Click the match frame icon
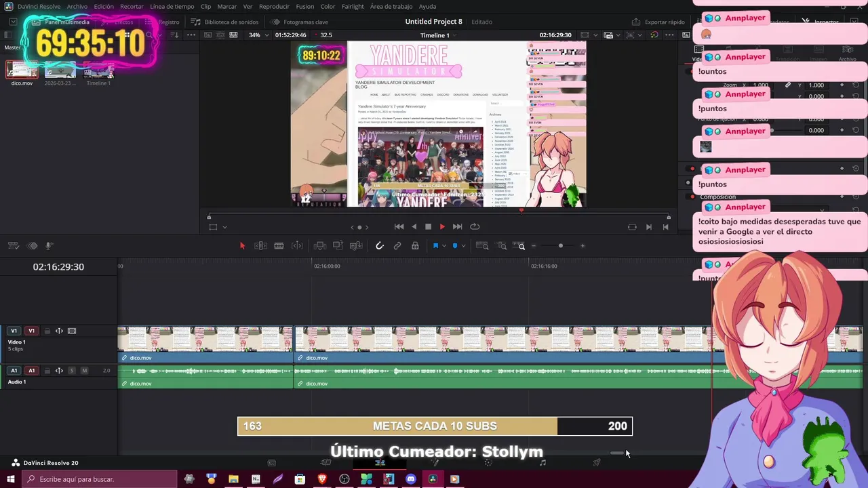The image size is (868, 488). click(x=632, y=227)
